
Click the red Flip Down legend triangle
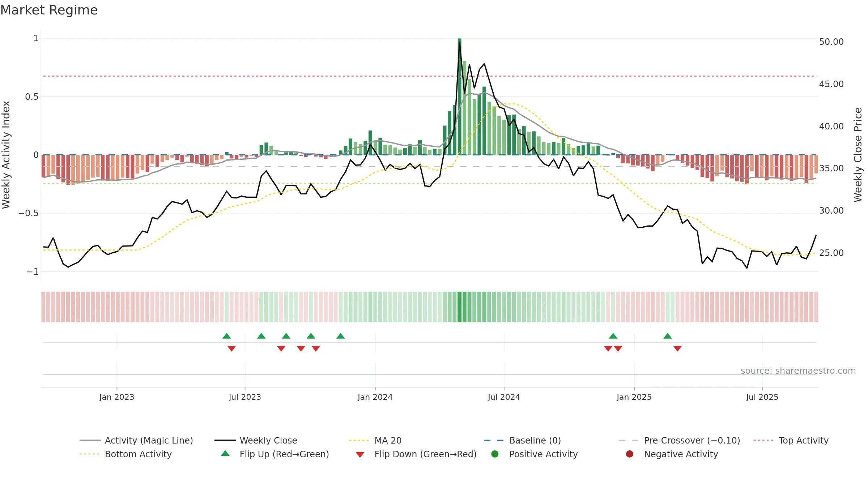click(x=360, y=455)
